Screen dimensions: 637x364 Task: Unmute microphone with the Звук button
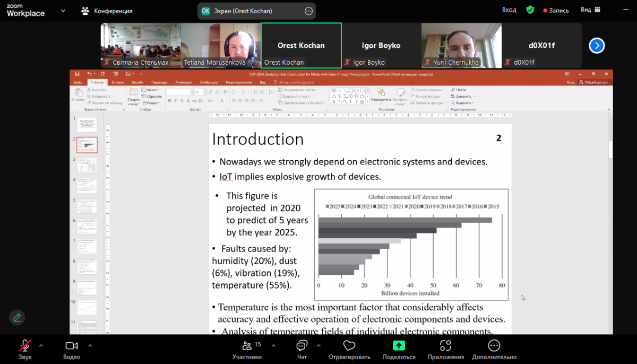pyautogui.click(x=24, y=346)
